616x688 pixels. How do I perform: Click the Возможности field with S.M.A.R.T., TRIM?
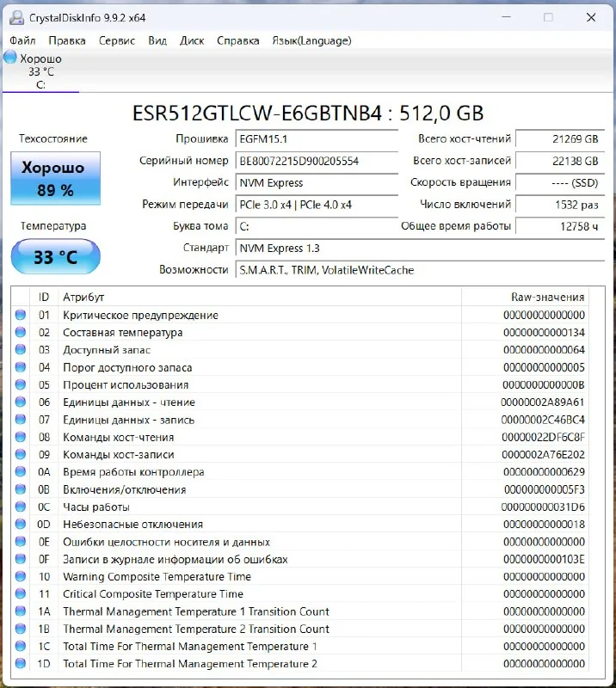420,270
